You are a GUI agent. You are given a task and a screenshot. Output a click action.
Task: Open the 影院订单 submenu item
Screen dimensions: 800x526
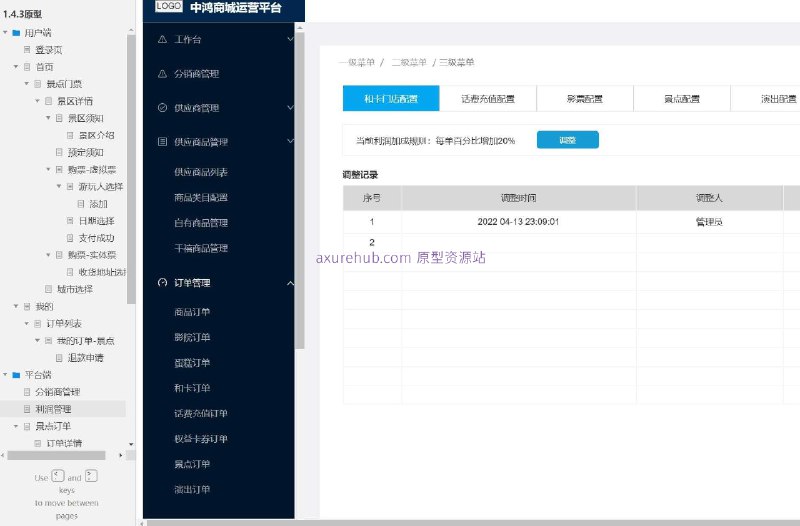[192, 337]
